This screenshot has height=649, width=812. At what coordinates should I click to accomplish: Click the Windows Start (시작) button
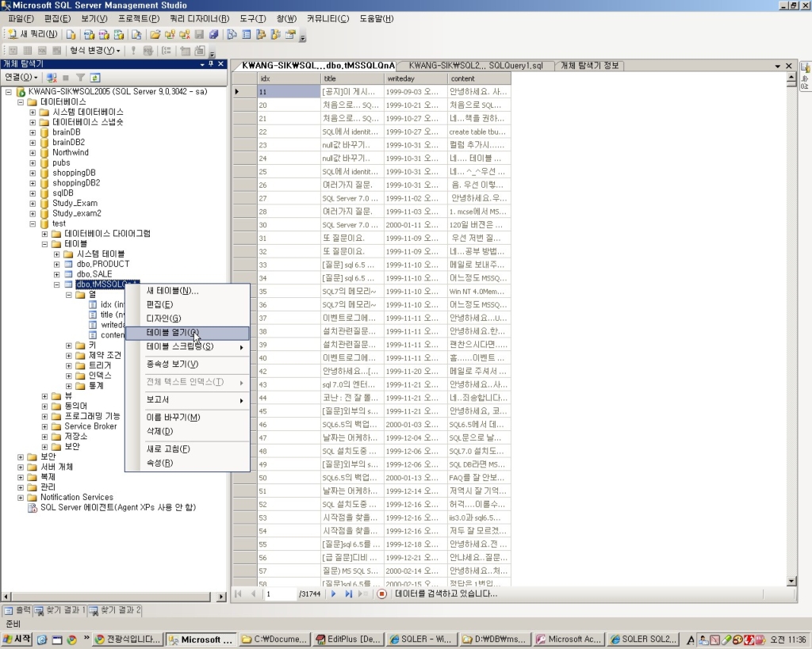17,639
